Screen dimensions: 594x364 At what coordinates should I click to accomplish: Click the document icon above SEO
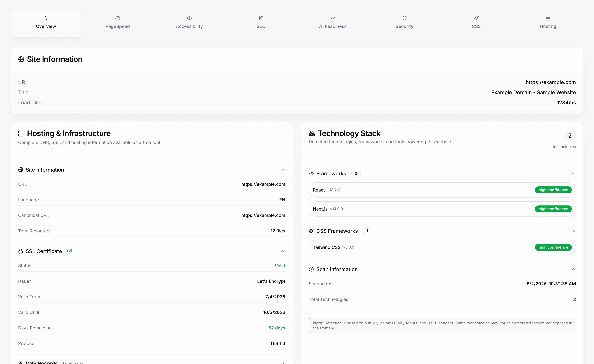261,18
